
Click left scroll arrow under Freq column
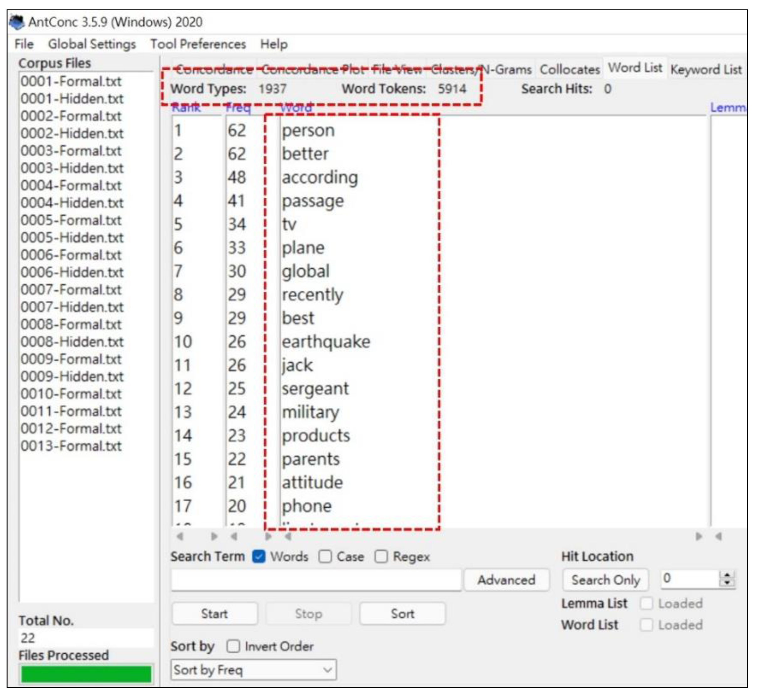click(x=234, y=537)
